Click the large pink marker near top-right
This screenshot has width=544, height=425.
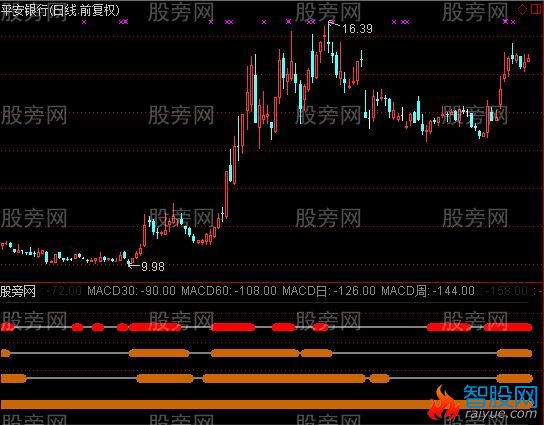505,22
